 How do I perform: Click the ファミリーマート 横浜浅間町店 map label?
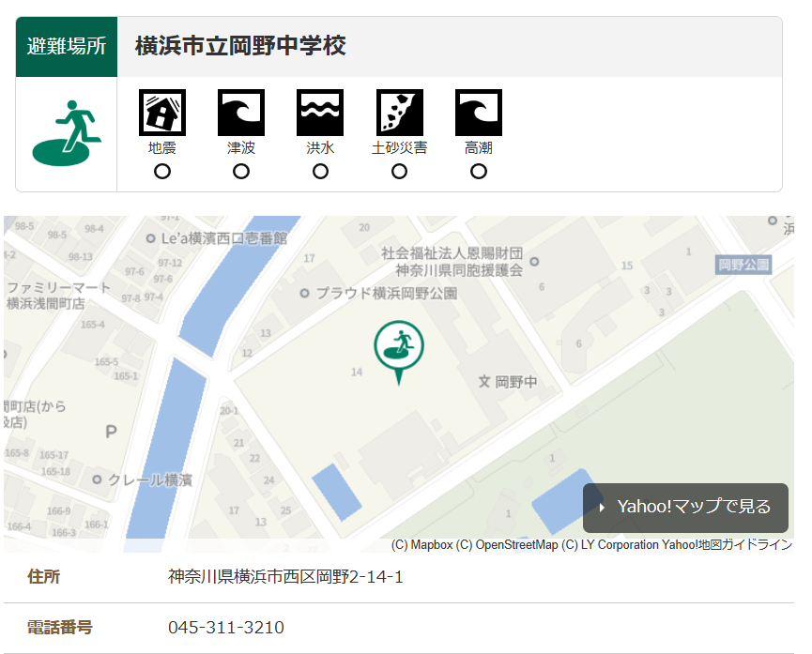click(58, 296)
